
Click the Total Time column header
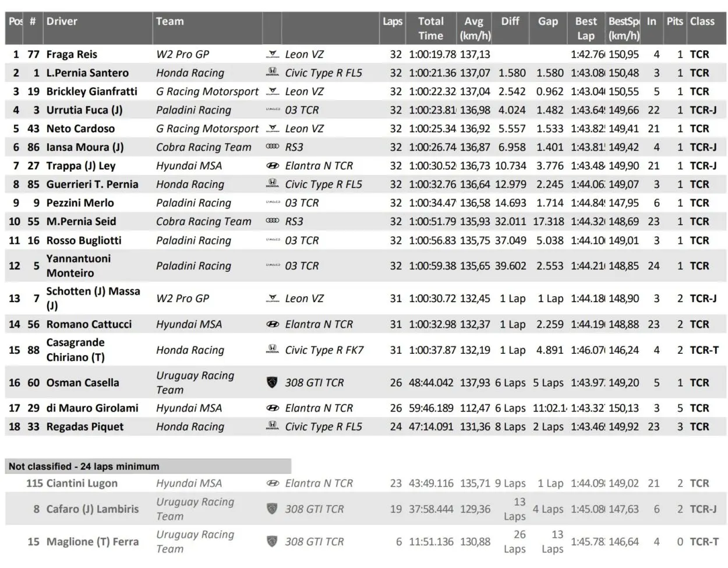(430, 28)
